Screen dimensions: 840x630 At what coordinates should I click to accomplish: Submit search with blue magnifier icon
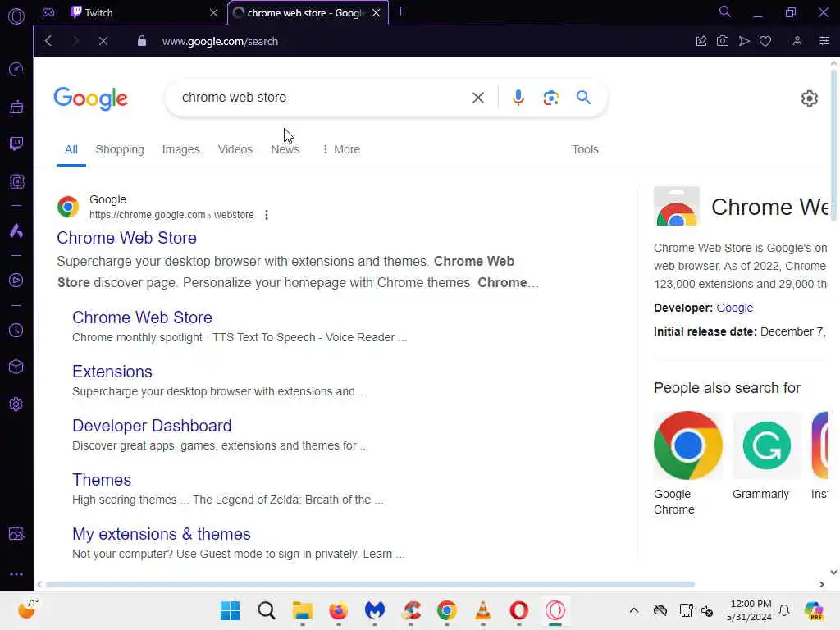(583, 98)
